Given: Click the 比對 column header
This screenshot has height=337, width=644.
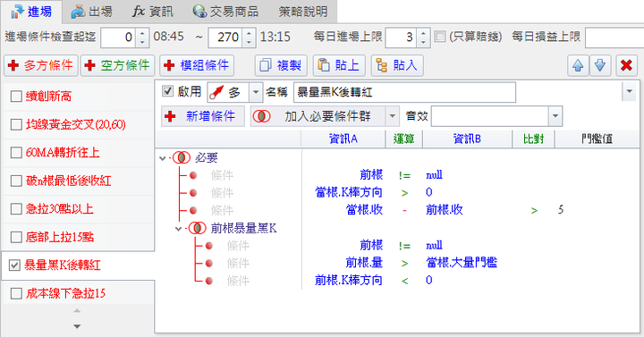Looking at the screenshot, I should coord(533,139).
